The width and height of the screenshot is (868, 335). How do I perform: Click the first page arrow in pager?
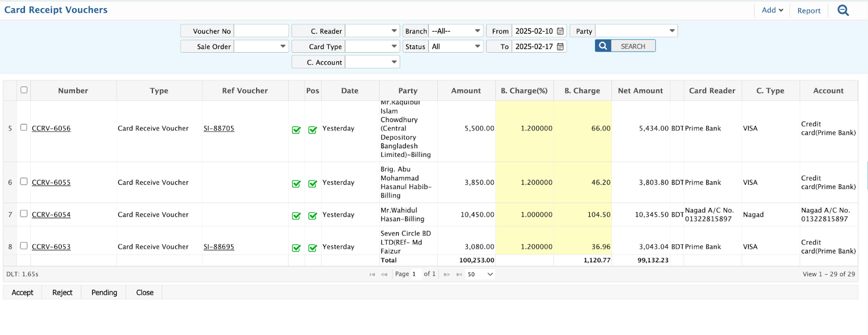(372, 275)
